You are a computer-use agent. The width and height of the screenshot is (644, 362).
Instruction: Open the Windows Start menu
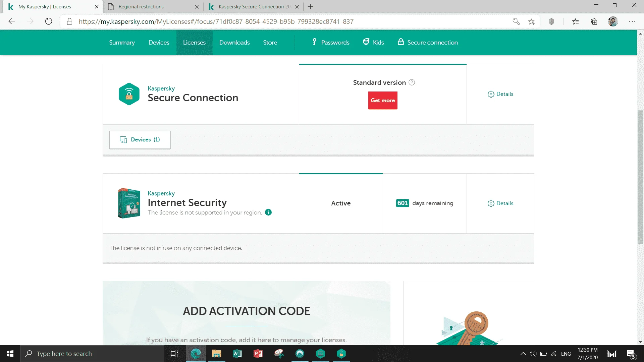(x=10, y=354)
